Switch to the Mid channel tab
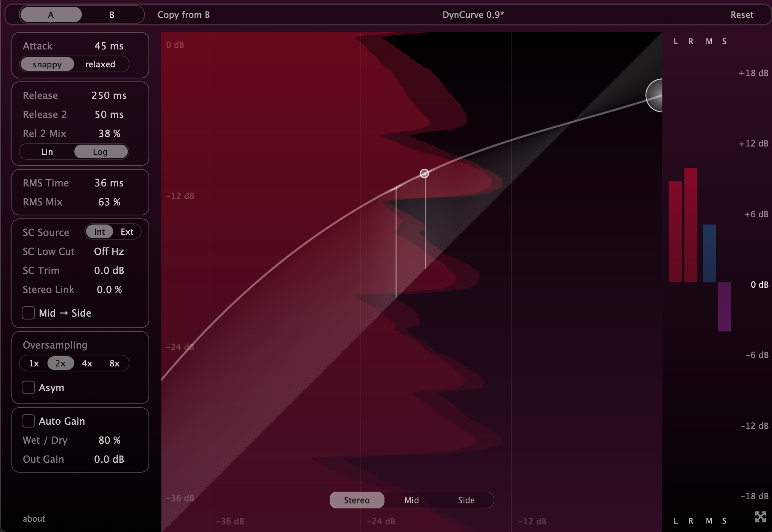The width and height of the screenshot is (772, 532). (x=412, y=500)
